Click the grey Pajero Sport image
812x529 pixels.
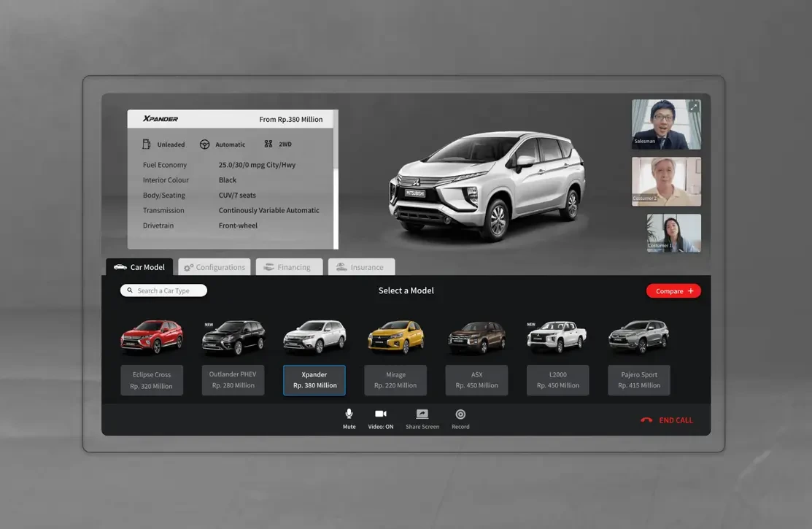[x=638, y=337]
